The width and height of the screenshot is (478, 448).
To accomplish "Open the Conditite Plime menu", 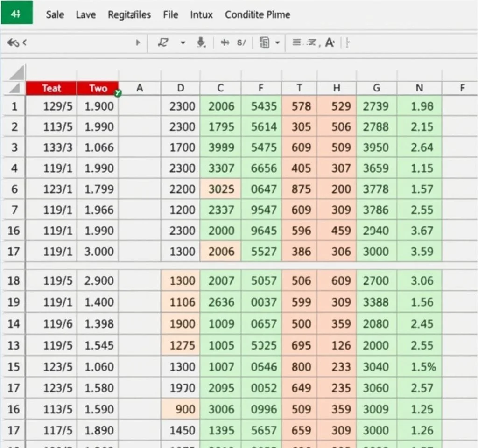I will coord(257,14).
